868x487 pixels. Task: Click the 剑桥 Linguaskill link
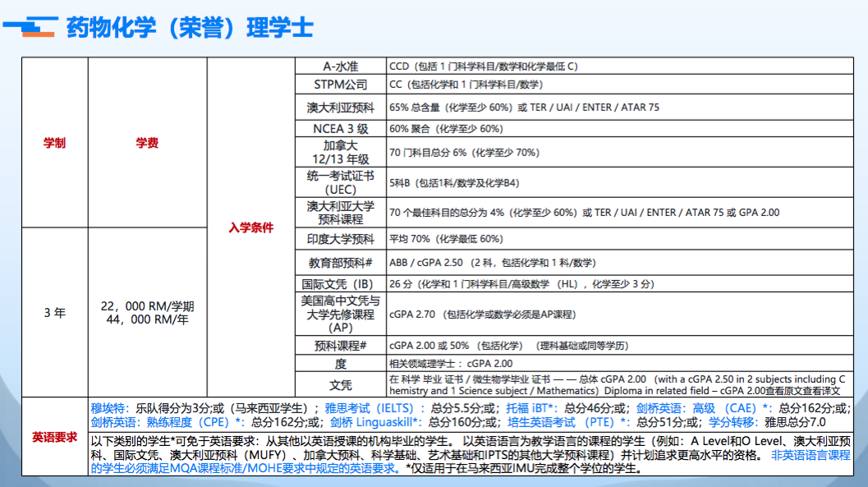(x=375, y=422)
